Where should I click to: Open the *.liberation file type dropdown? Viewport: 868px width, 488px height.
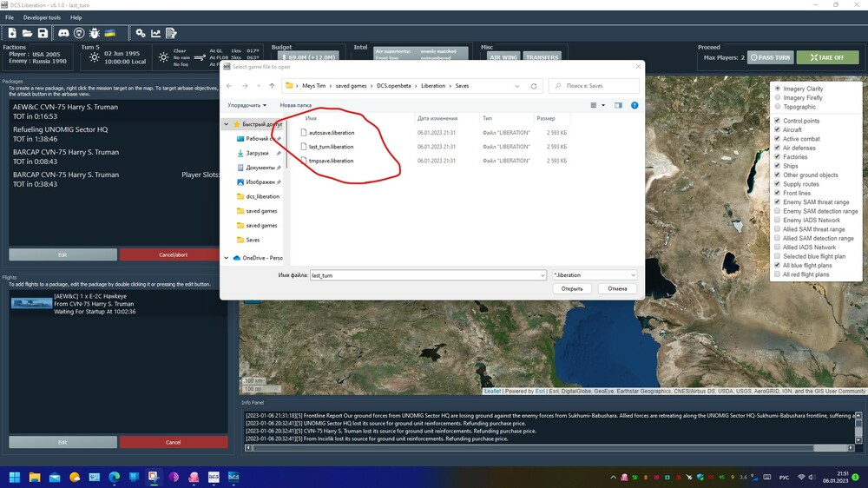coord(595,275)
